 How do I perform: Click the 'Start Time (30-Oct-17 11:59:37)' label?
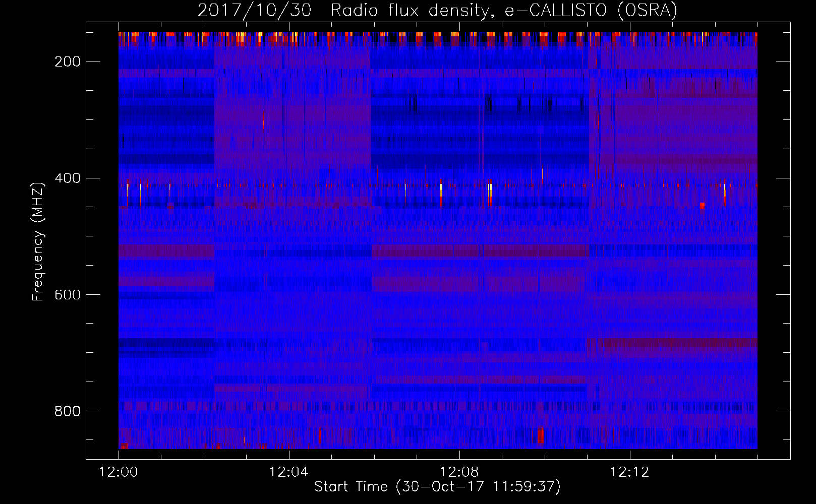[x=437, y=486]
